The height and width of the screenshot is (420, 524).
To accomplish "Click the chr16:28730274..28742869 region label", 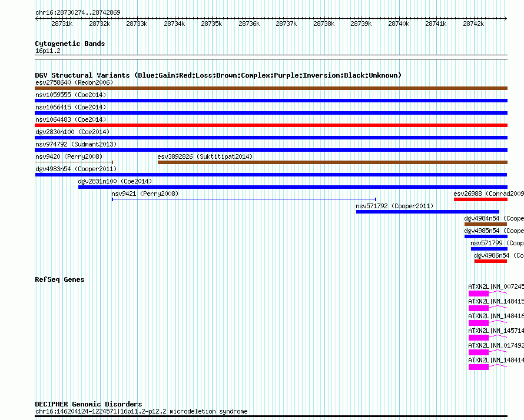I will click(78, 13).
